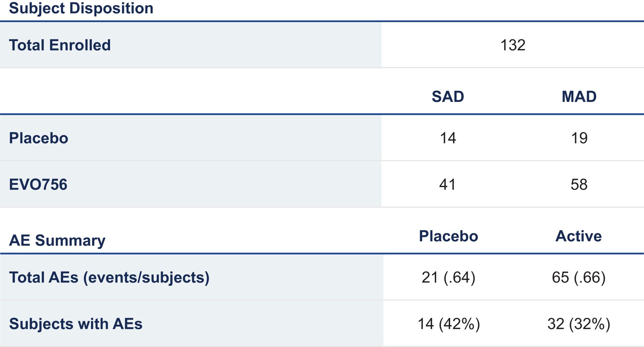
Task: Select the EVO756 MAD value 58
Action: 579,185
